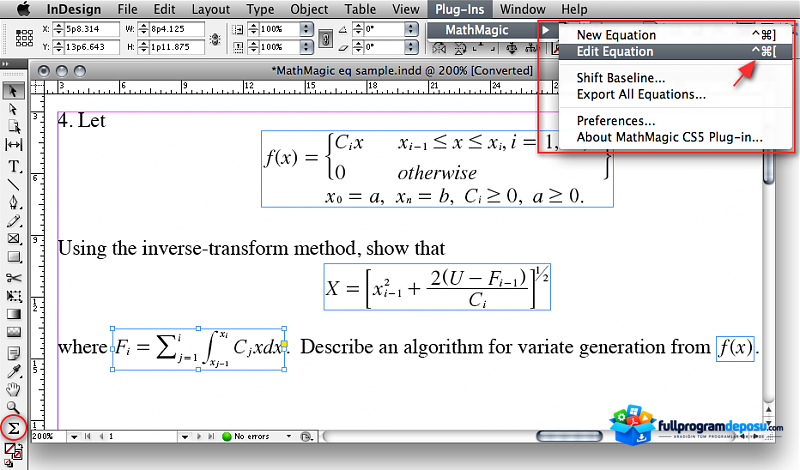Click the W width field 8p4.125
Image resolution: width=800 pixels, height=470 pixels.
pyautogui.click(x=177, y=29)
